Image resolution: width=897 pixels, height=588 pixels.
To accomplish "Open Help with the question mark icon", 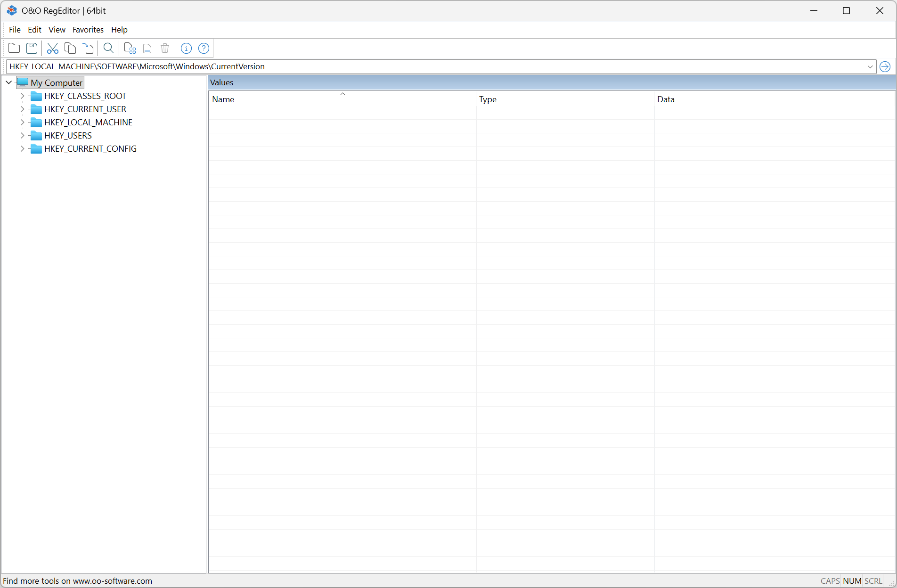I will pyautogui.click(x=204, y=48).
